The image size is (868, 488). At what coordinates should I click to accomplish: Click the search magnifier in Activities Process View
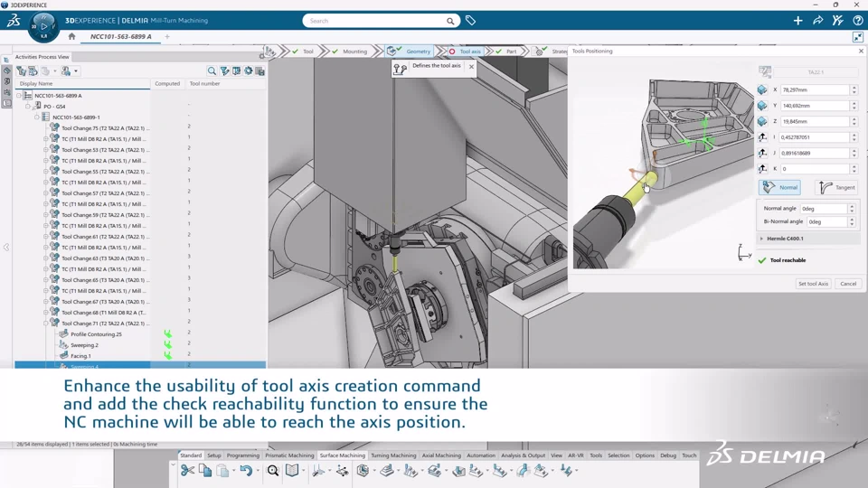[x=212, y=70]
